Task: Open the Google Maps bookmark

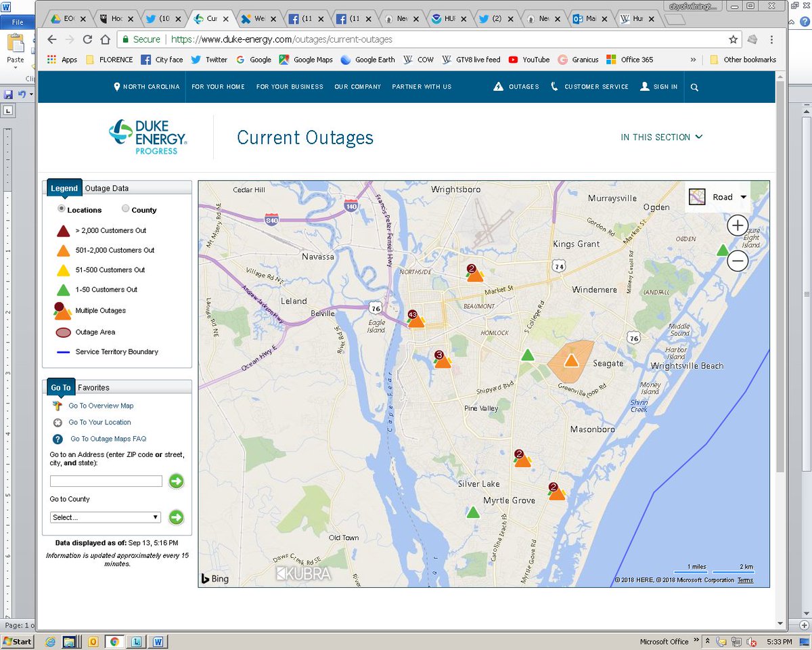Action: [305, 60]
